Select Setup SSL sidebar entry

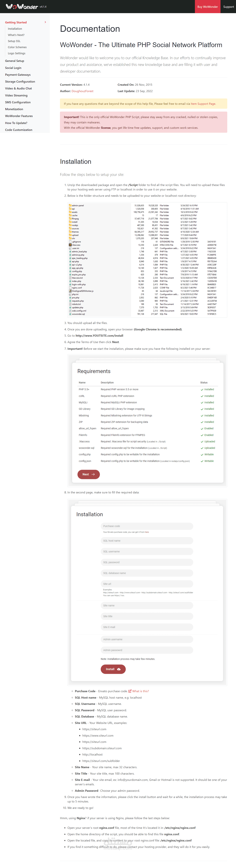(14, 41)
